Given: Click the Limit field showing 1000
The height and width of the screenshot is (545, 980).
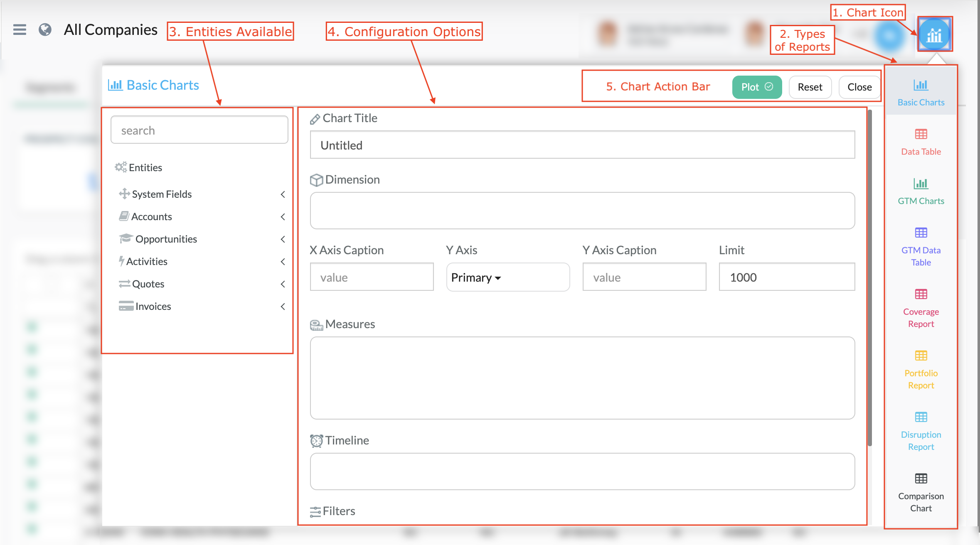Looking at the screenshot, I should pos(787,277).
